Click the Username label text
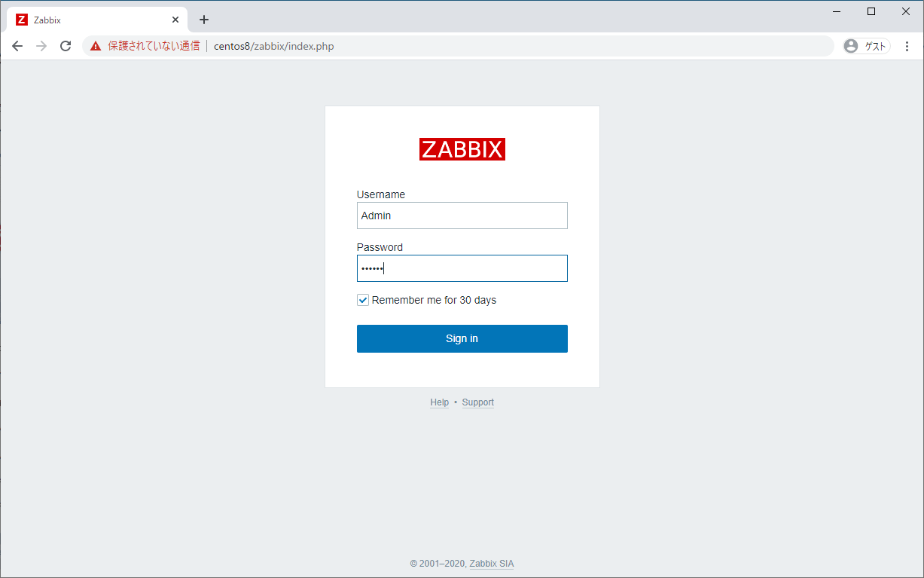The height and width of the screenshot is (578, 924). 381,194
